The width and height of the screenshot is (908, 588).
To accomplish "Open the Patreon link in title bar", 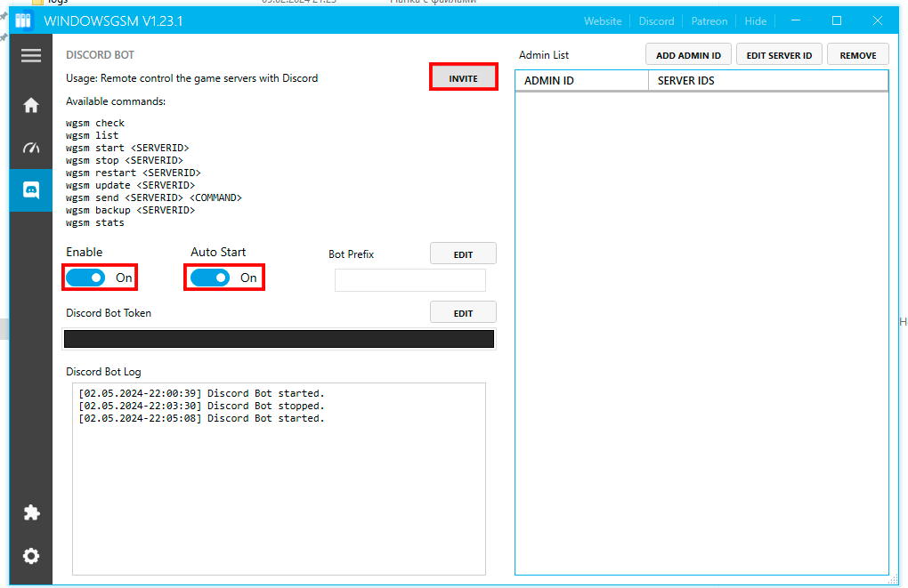I will click(x=709, y=20).
